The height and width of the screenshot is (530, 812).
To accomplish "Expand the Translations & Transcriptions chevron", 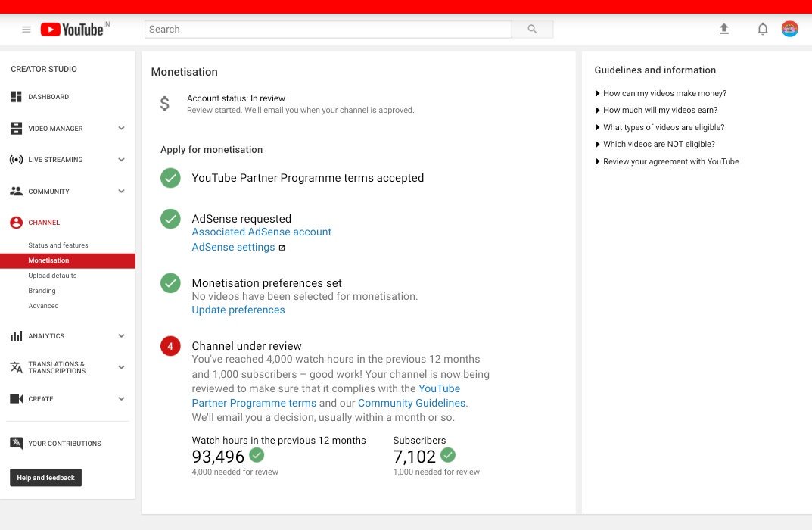I will pyautogui.click(x=121, y=367).
